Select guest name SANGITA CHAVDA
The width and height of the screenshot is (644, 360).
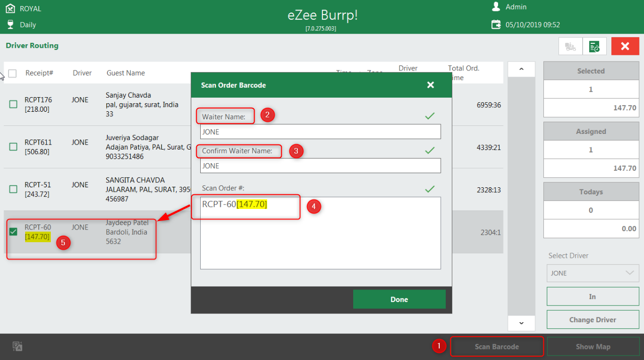tap(135, 180)
